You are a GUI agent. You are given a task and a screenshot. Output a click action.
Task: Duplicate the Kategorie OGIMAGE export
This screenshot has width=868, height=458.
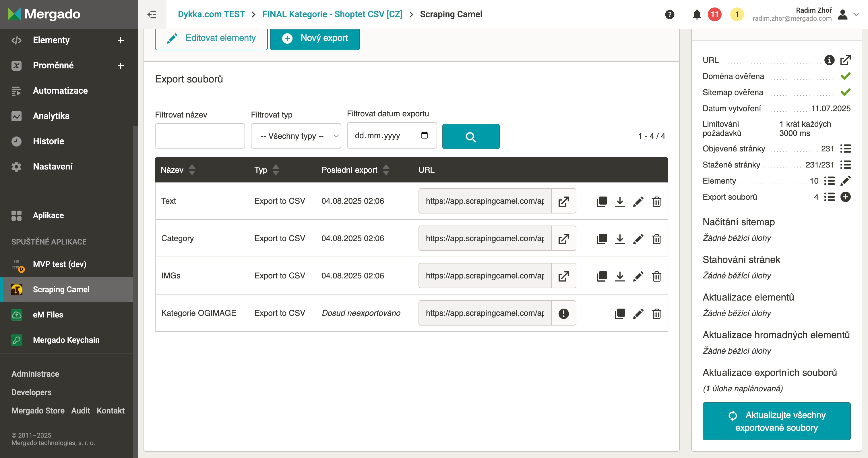[620, 313]
